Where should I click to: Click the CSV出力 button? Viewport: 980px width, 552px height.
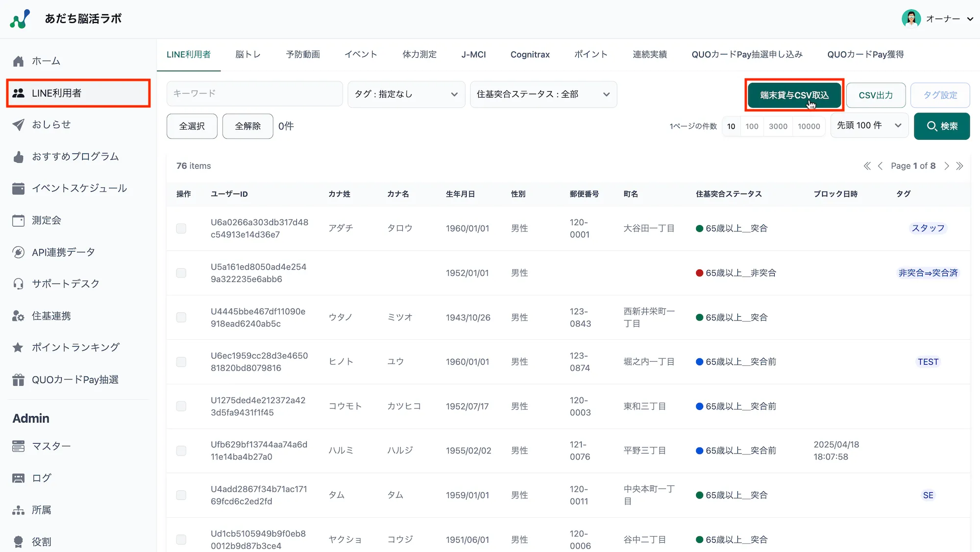(875, 95)
